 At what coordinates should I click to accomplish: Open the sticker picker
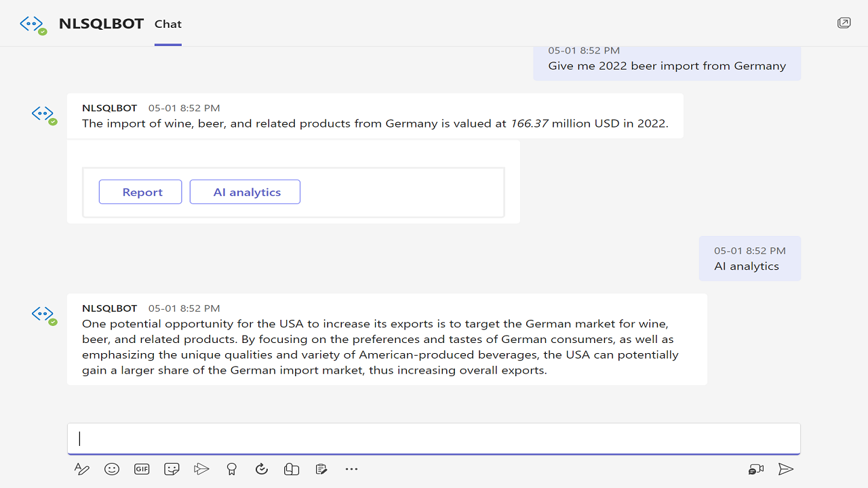click(x=172, y=469)
